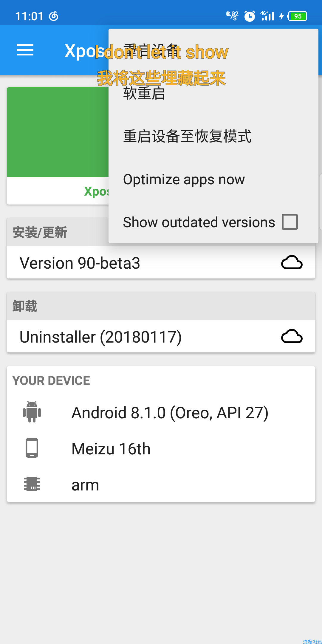
Task: Tap the Android 8.1.0 device info row
Action: 161,412
